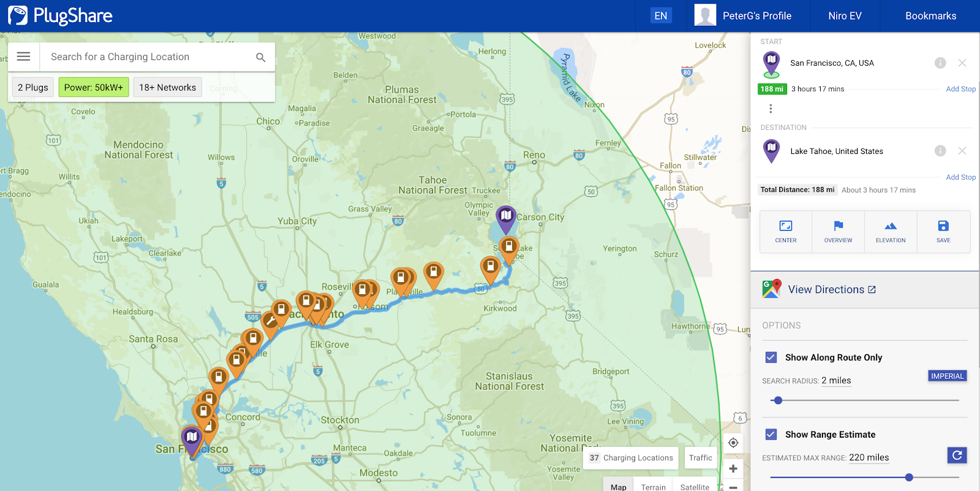Click the Overview flag button

click(839, 232)
